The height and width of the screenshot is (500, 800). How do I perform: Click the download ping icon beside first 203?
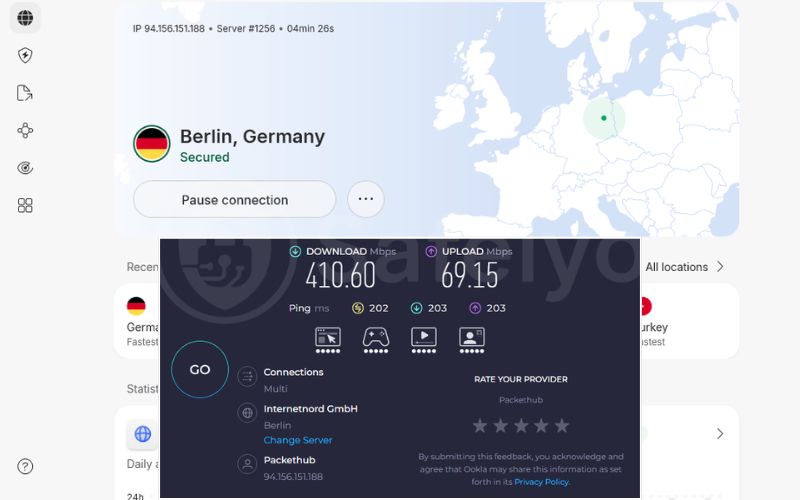point(416,308)
